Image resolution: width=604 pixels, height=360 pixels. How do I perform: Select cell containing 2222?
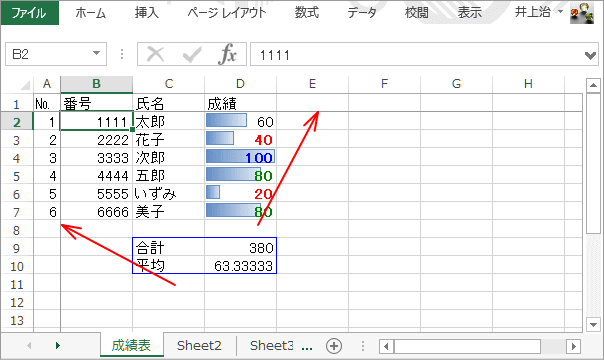point(97,139)
